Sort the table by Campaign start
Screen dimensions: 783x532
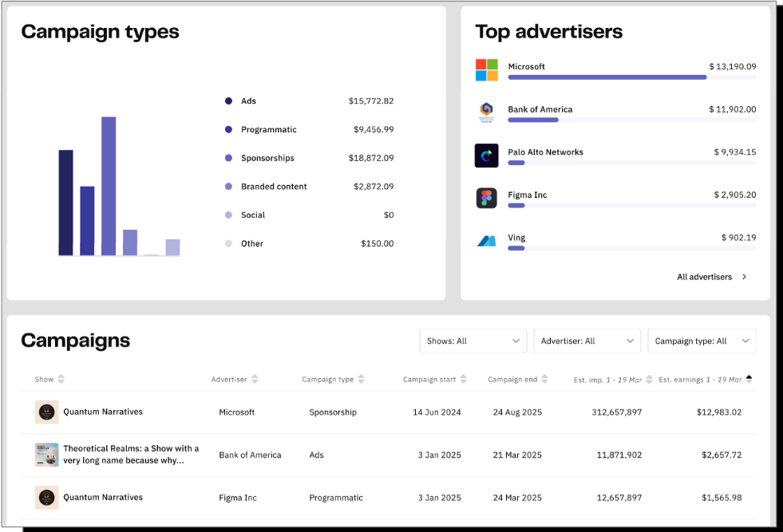point(463,379)
